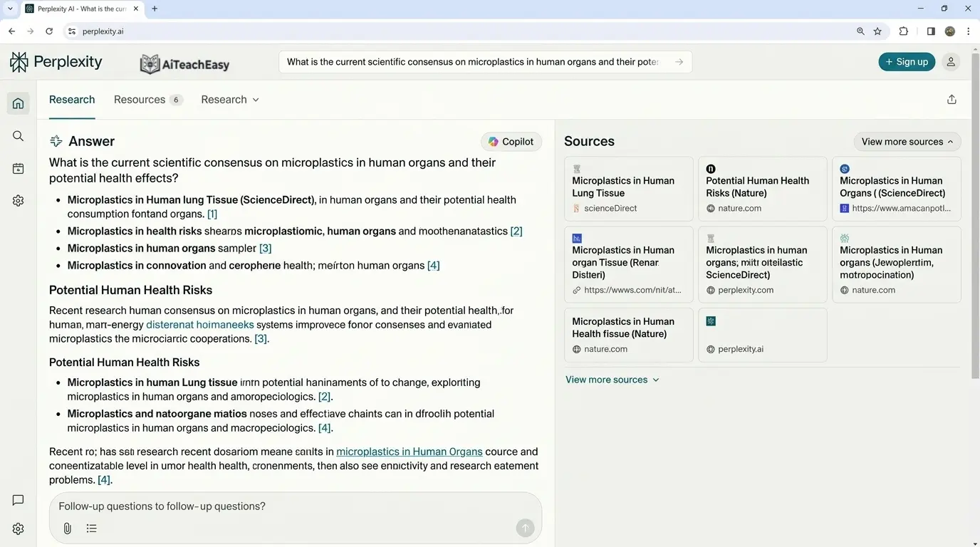Open the Research dropdown next to the tabs

click(x=229, y=99)
